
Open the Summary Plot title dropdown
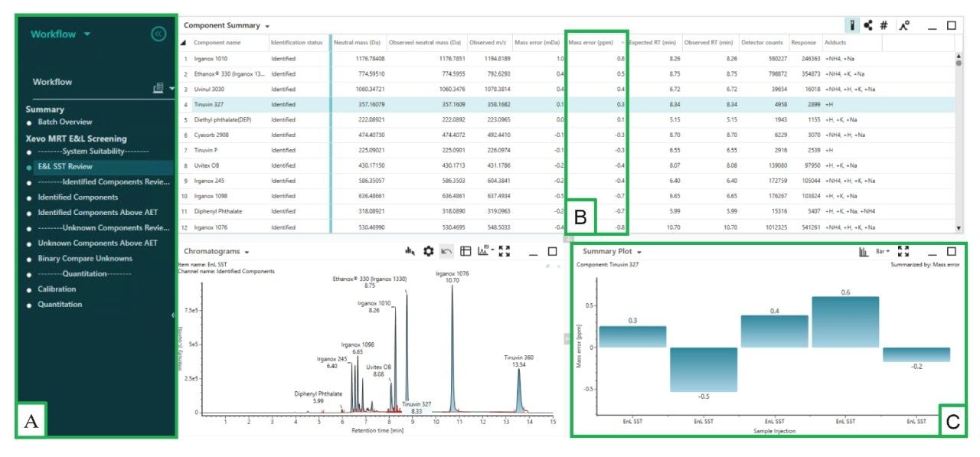point(639,252)
